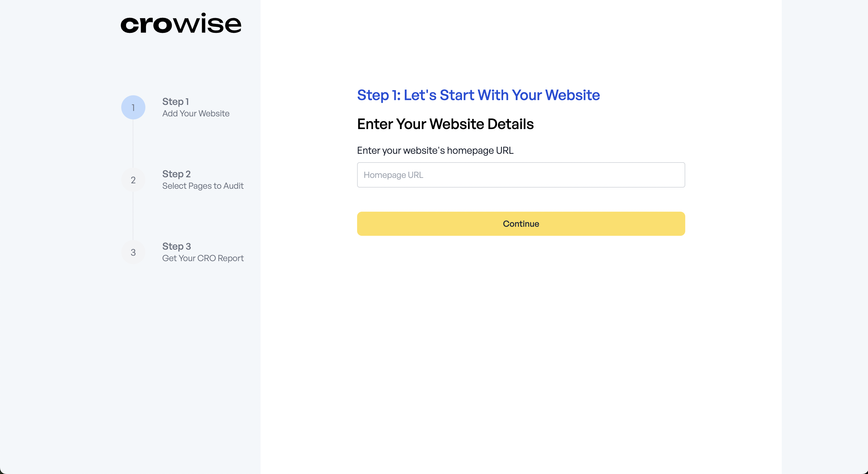The width and height of the screenshot is (868, 474).
Task: Click the Homepage URL input field
Action: (x=521, y=175)
